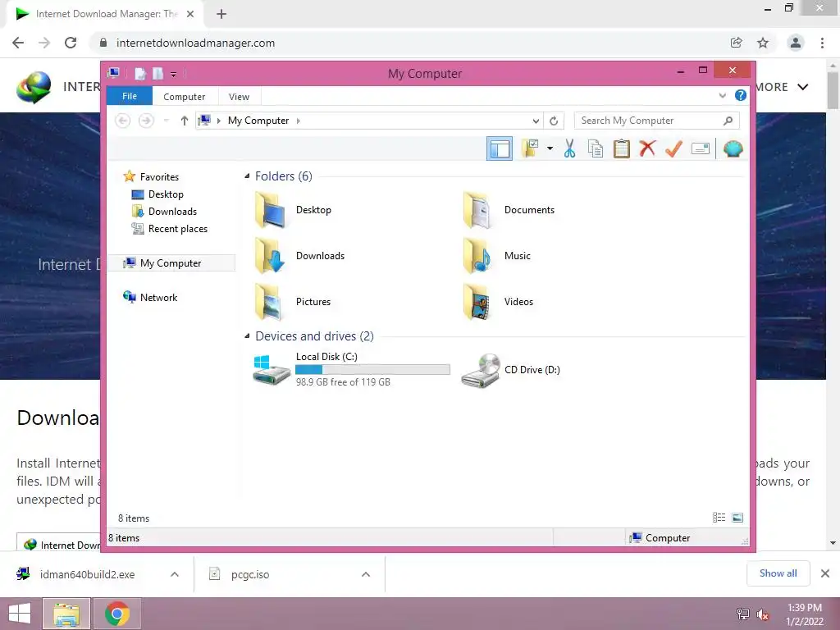The image size is (840, 630).
Task: Click the blue Help question mark icon
Action: point(741,95)
